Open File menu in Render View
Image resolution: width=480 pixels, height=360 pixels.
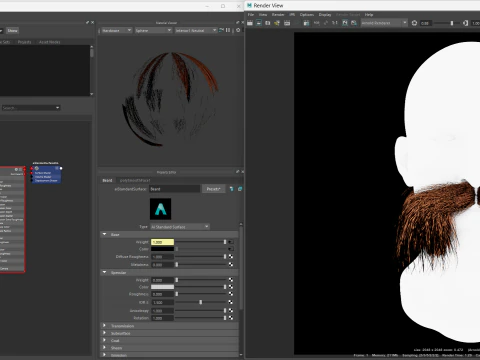coord(251,15)
